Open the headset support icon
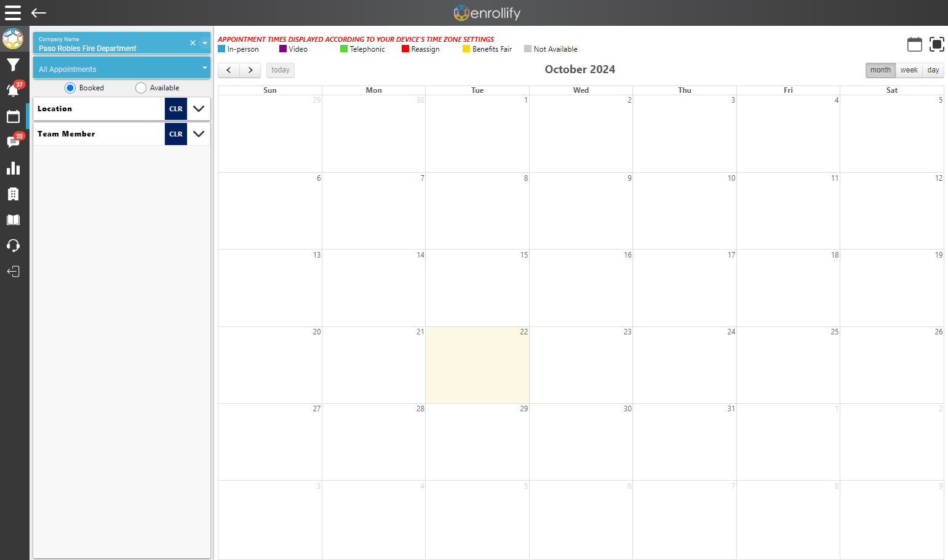Viewport: 948px width, 560px height. click(x=13, y=246)
